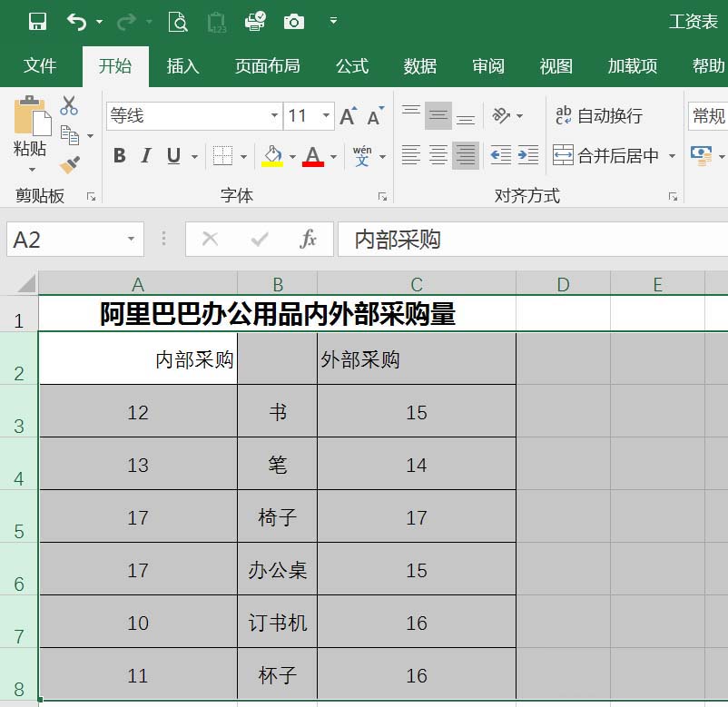
Task: Switch to the 插入 tab
Action: click(183, 66)
